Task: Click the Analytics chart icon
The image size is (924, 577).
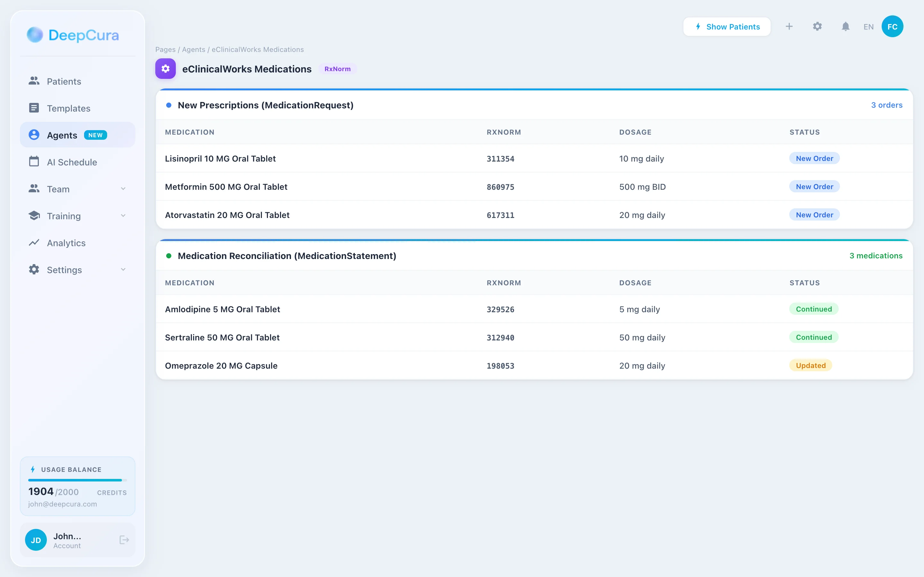Action: pos(34,243)
